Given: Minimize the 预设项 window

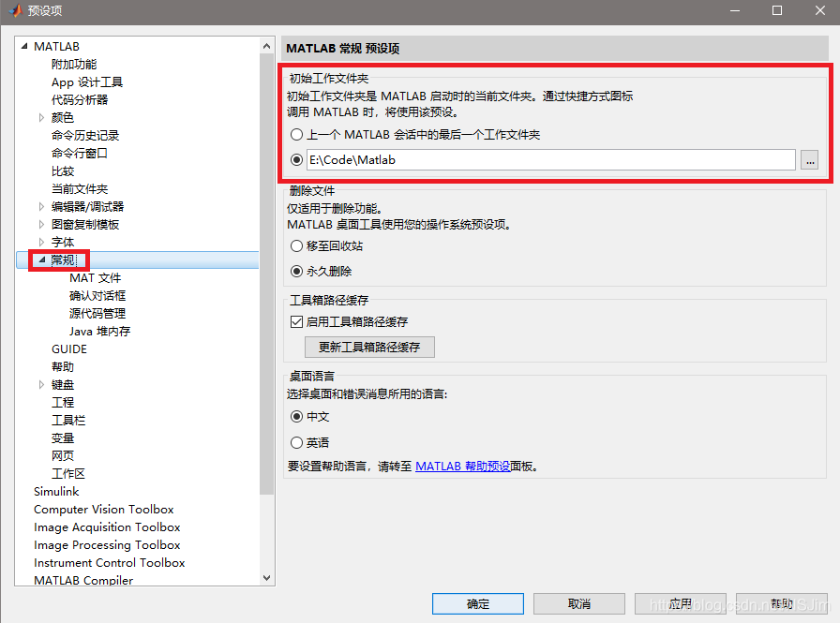Looking at the screenshot, I should point(734,10).
